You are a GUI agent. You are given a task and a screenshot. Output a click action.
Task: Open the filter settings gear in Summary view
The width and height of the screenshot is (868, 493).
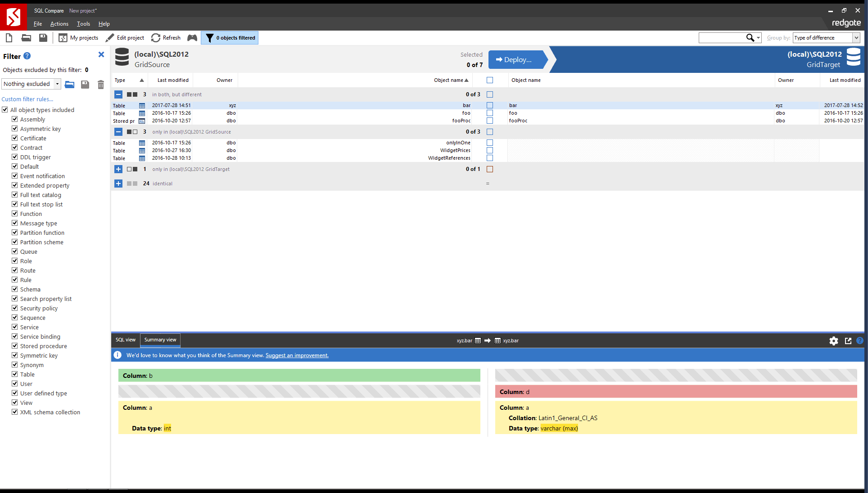(834, 341)
